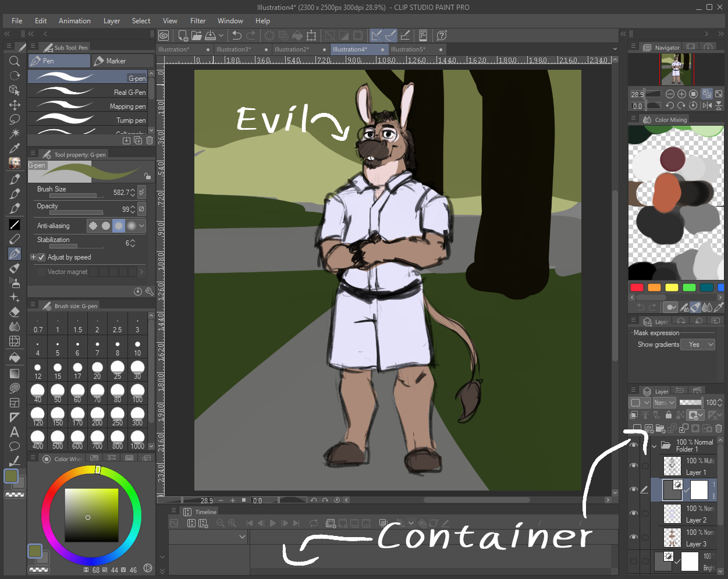This screenshot has width=728, height=579.
Task: Collapse Folder 1 in layer list
Action: (x=654, y=446)
